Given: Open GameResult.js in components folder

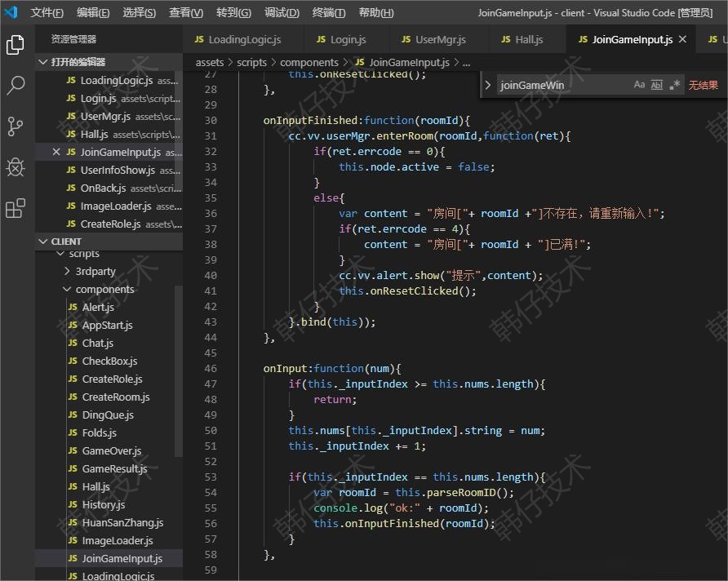Looking at the screenshot, I should tap(109, 469).
